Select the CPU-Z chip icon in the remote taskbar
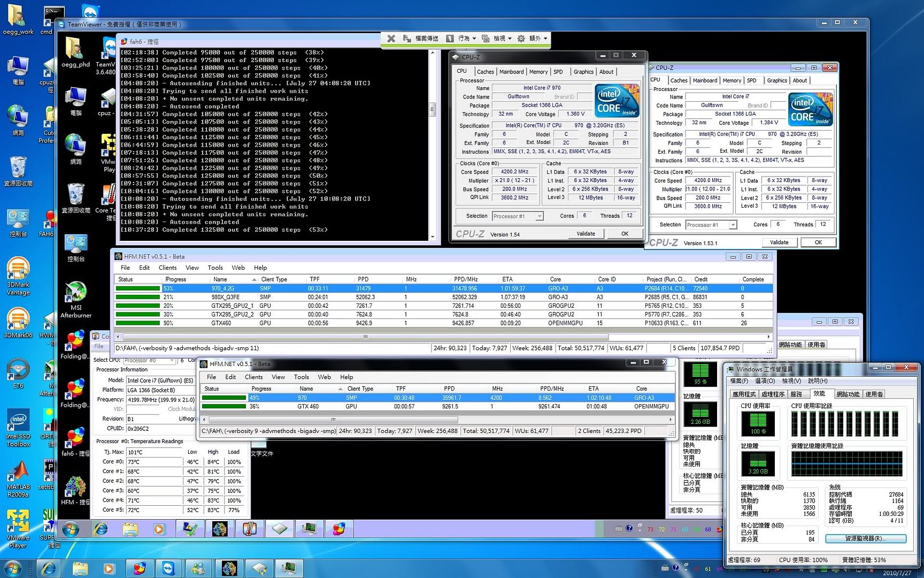 point(279,529)
